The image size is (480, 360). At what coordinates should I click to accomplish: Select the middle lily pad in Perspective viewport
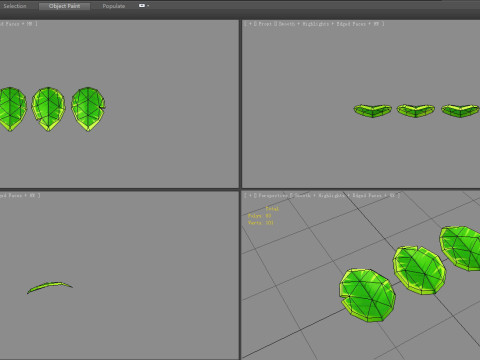click(419, 270)
